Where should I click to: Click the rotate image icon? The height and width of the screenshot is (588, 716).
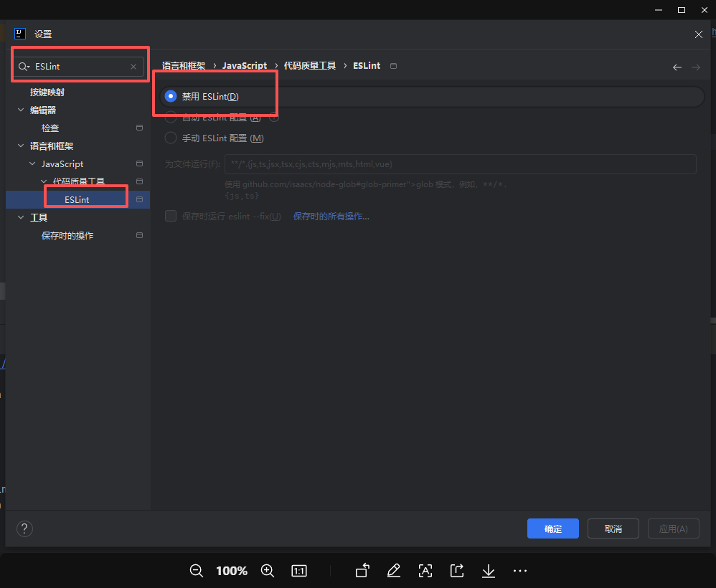coord(362,571)
